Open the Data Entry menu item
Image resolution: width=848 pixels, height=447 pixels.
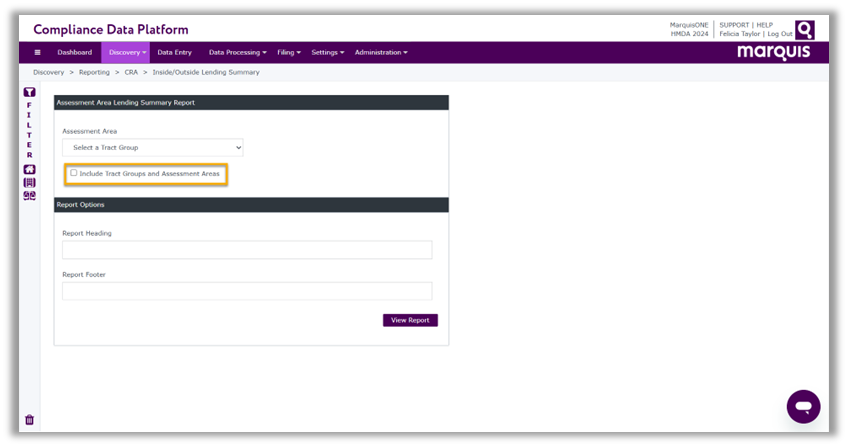174,52
